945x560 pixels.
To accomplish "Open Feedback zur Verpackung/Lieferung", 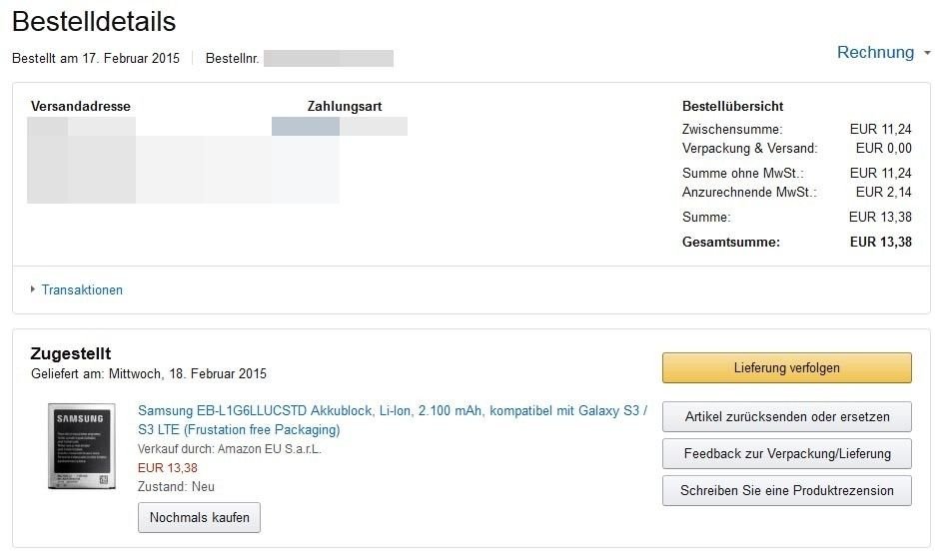I will pos(786,453).
